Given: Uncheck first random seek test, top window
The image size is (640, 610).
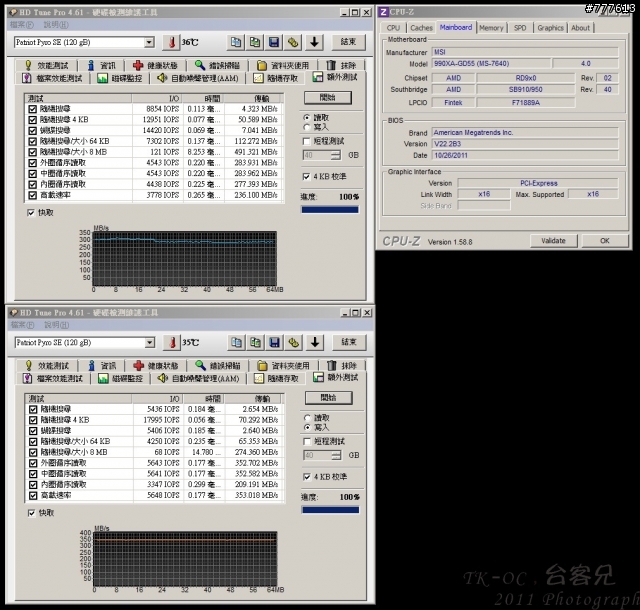Looking at the screenshot, I should pos(32,109).
